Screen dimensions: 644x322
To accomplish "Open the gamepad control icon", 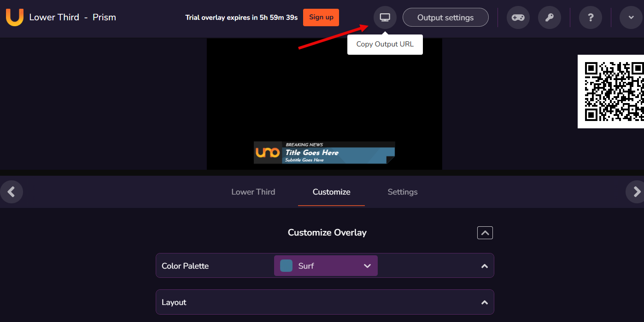I will pyautogui.click(x=518, y=17).
